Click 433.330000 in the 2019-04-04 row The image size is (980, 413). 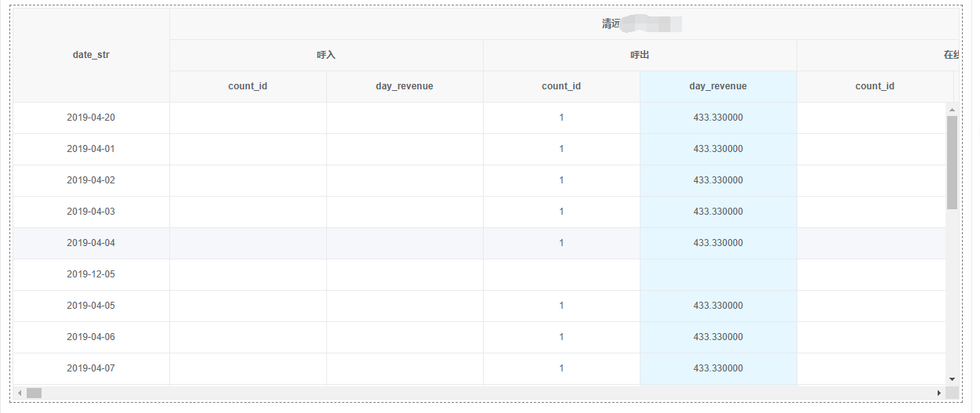[718, 243]
